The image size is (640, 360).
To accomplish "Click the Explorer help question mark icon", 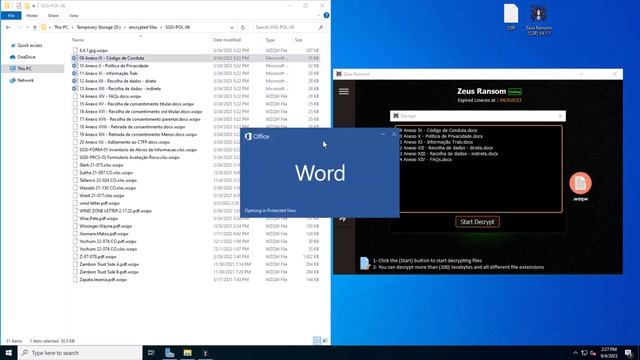I will [326, 16].
